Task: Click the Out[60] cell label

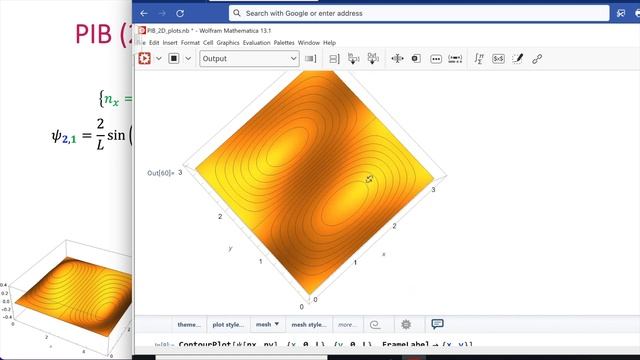Action: (x=160, y=173)
